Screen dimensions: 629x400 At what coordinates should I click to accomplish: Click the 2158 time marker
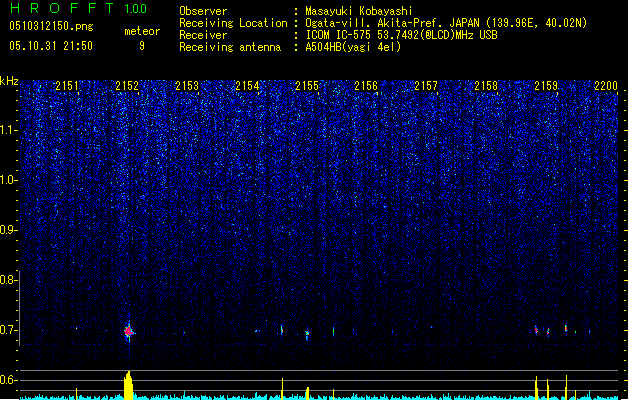pos(486,86)
